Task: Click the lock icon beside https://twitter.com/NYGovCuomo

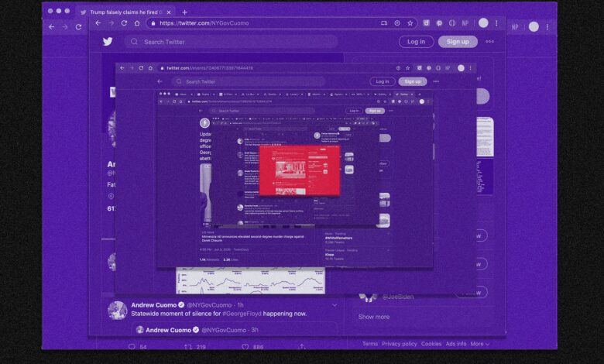Action: click(x=153, y=23)
